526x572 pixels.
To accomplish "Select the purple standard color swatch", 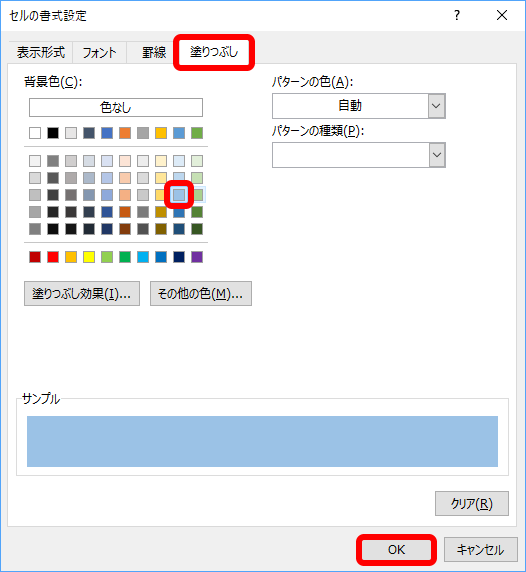I will [197, 257].
